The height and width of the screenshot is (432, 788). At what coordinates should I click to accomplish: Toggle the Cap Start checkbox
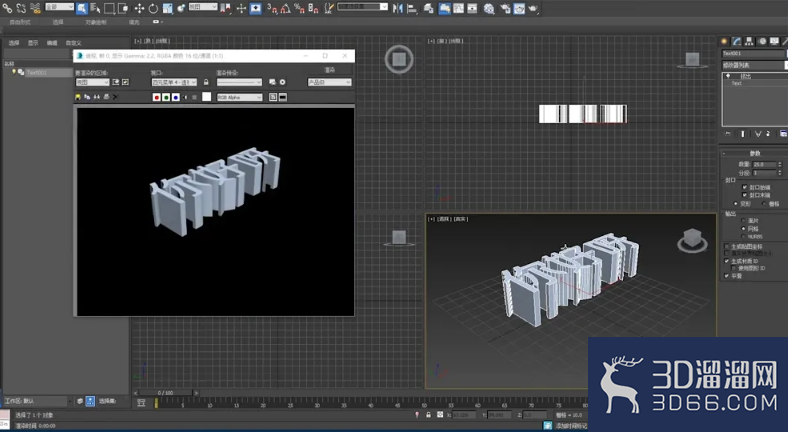(x=744, y=187)
